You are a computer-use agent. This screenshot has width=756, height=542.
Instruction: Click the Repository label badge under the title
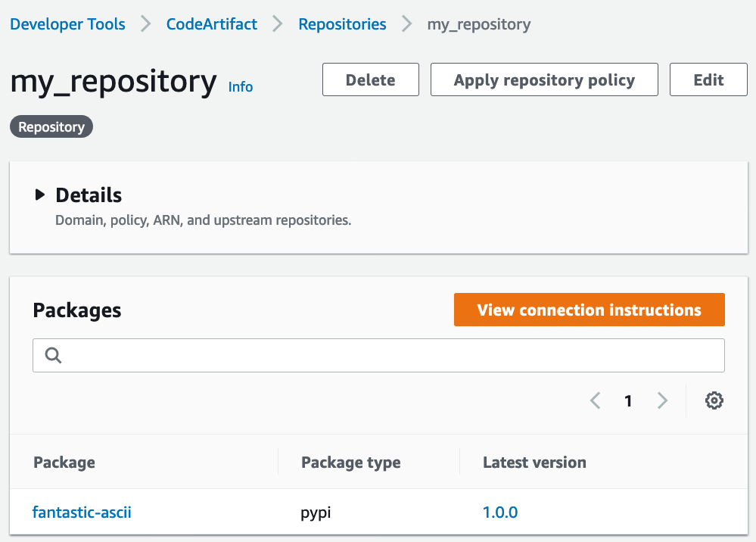coord(51,126)
